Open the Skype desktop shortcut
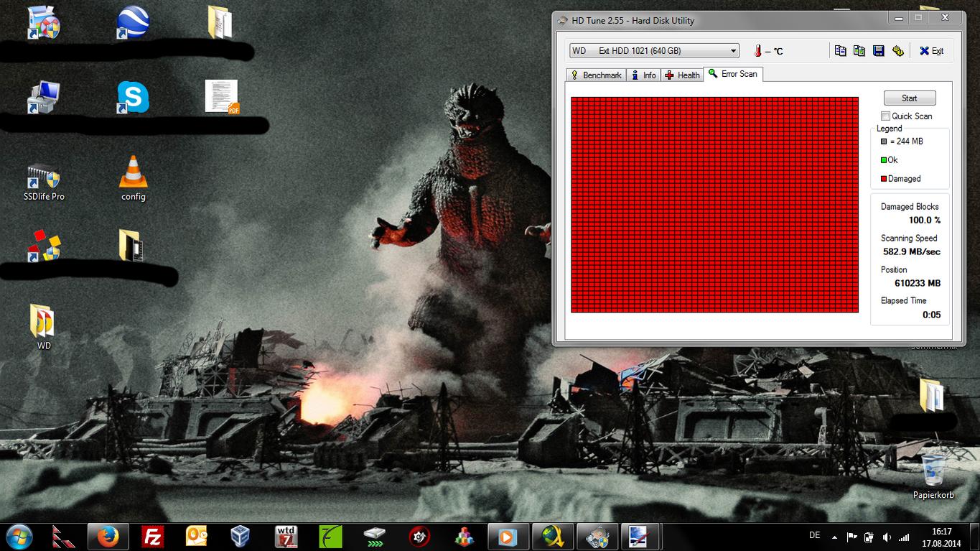 pos(133,97)
